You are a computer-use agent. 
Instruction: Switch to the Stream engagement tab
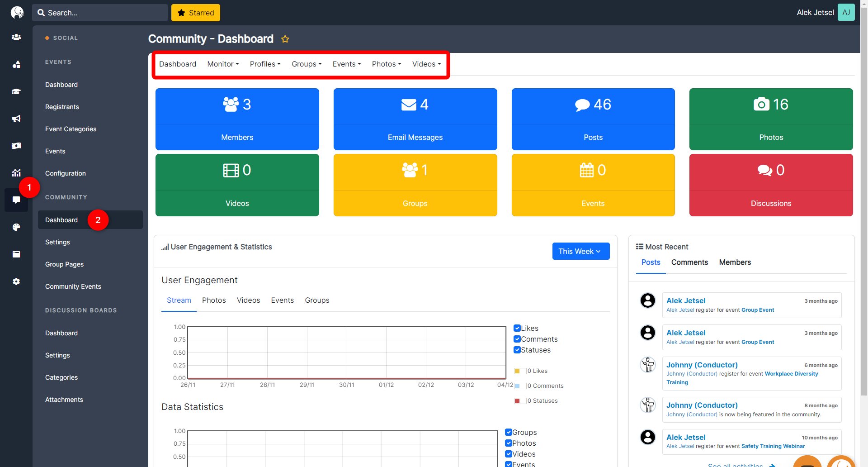pos(179,300)
